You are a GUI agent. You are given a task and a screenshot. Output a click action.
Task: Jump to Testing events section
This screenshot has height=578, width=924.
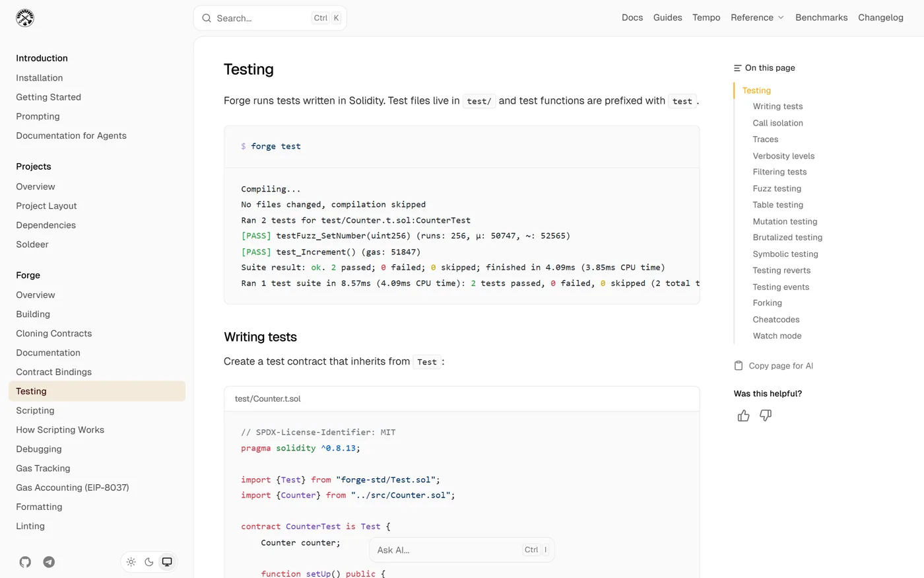781,287
